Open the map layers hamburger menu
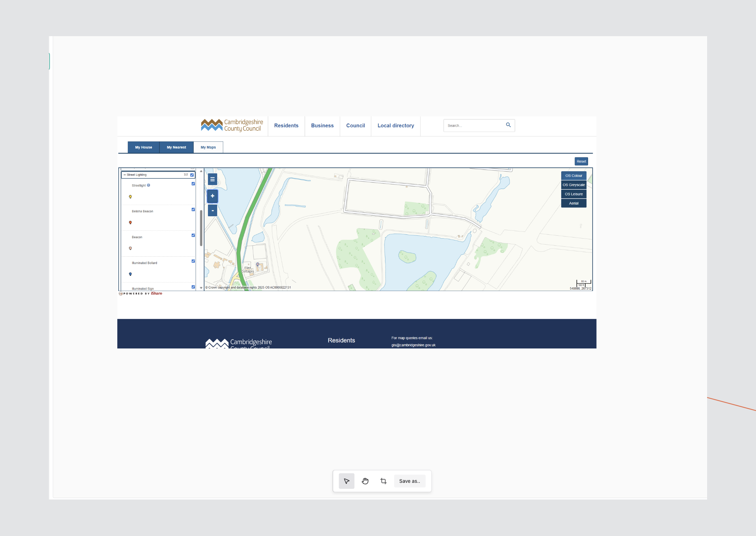756x536 pixels. click(213, 179)
